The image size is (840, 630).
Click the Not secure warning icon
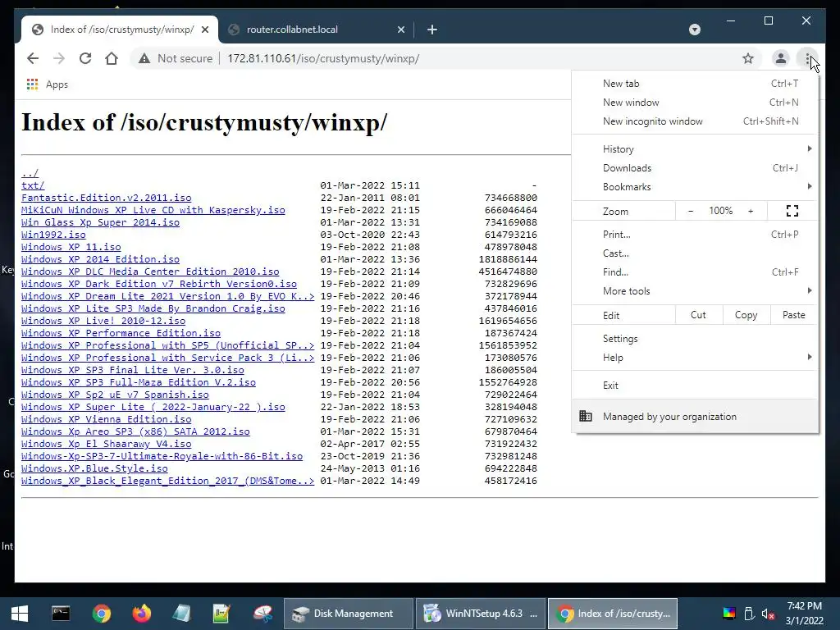pos(144,58)
